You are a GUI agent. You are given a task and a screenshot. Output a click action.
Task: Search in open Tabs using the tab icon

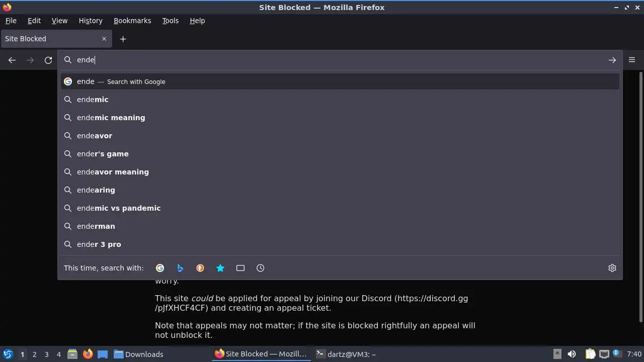point(240,268)
